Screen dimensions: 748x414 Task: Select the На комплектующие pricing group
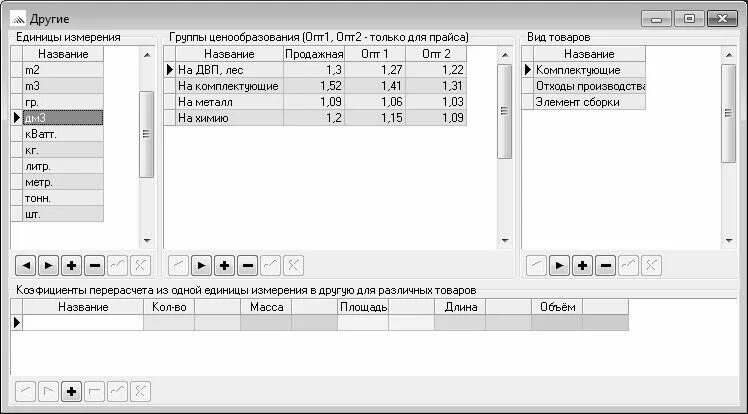point(229,86)
